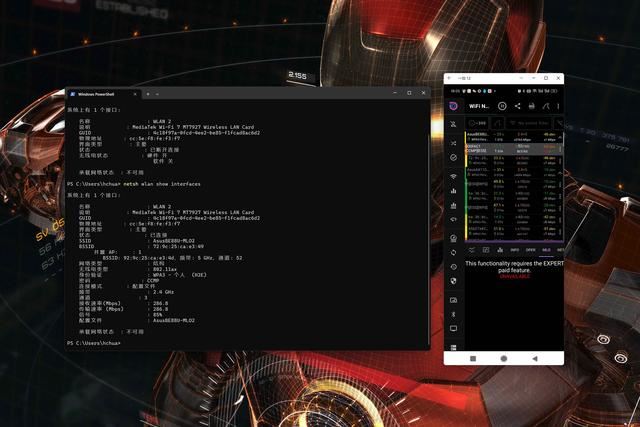Tap the share icon in WiFi app
This screenshot has width=640, height=427.
coord(517,106)
